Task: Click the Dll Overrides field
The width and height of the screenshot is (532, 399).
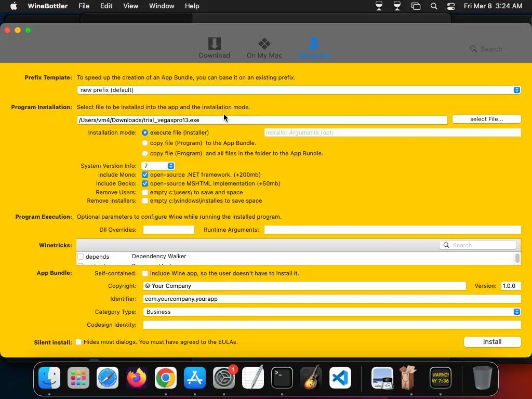Action: [x=169, y=230]
